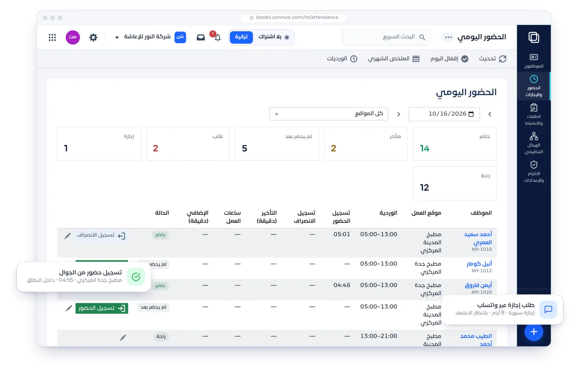
Task: Open الملخص الشهري monthly summary
Action: tap(394, 59)
